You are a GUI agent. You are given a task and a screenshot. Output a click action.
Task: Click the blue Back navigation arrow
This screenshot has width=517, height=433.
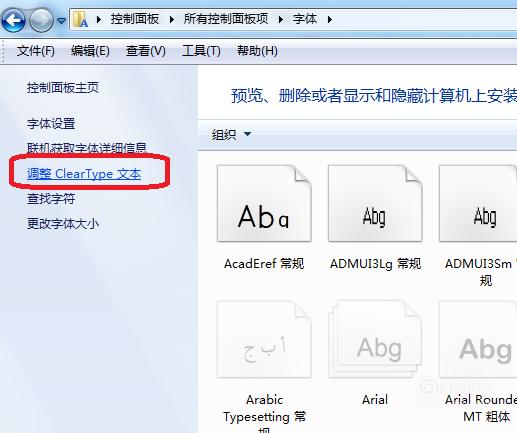point(13,20)
